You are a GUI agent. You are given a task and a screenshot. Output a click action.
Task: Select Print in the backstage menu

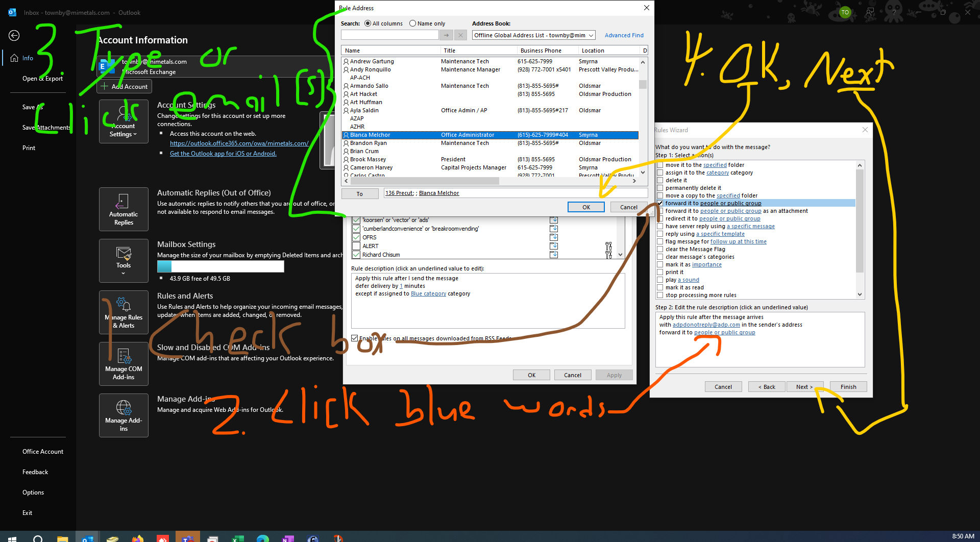29,148
